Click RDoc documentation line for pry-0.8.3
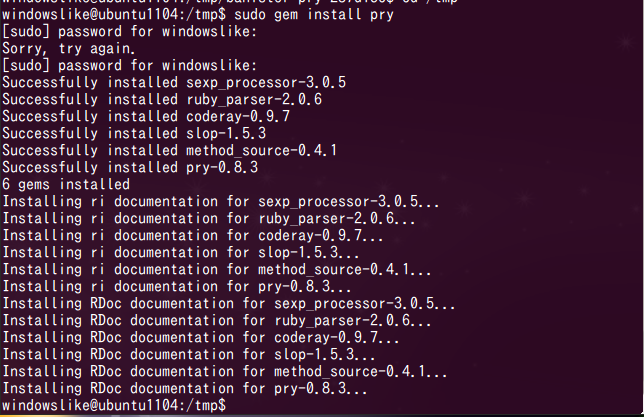644x417 pixels. point(185,389)
